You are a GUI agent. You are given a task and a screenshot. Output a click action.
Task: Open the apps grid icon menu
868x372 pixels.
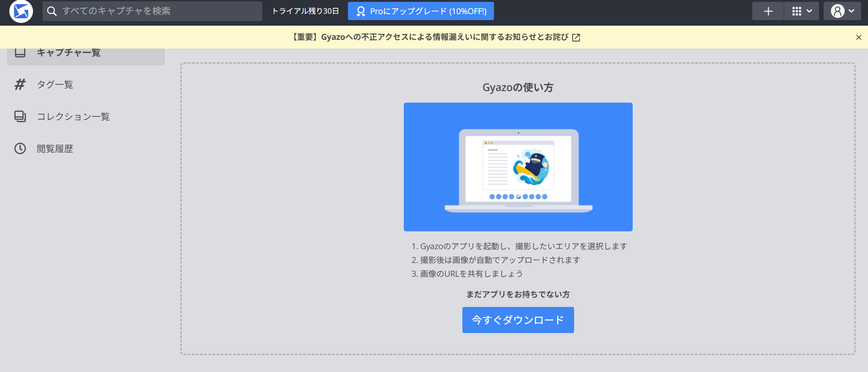[x=797, y=11]
